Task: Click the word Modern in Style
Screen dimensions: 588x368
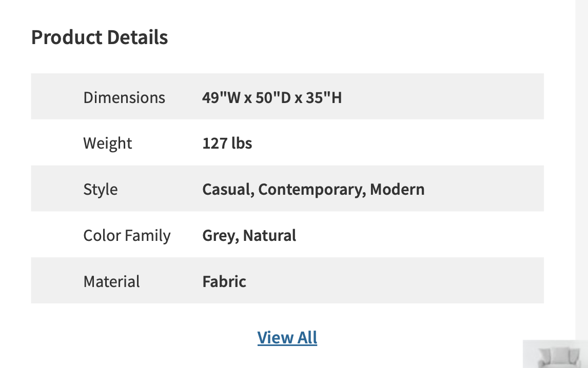Action: [397, 189]
